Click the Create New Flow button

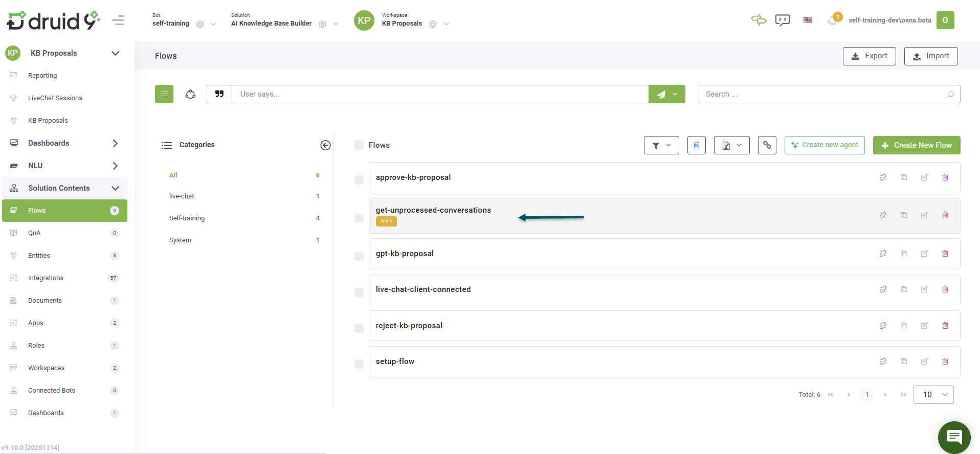(x=917, y=145)
